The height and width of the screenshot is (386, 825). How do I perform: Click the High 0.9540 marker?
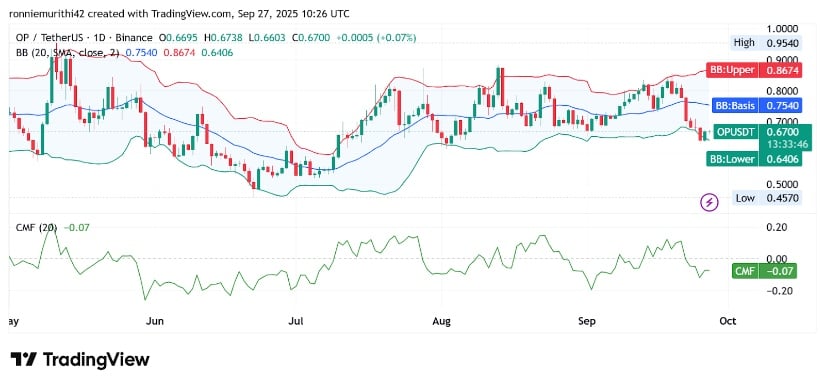pyautogui.click(x=766, y=43)
